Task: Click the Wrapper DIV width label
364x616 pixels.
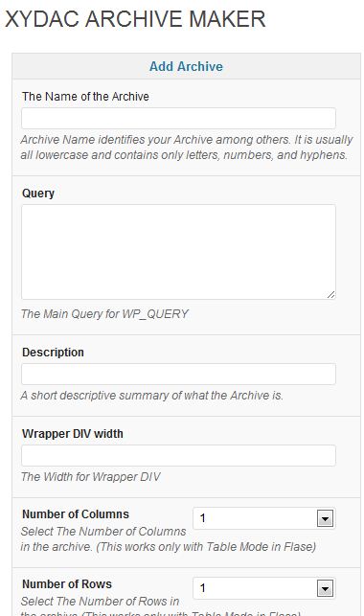Action: pos(73,434)
